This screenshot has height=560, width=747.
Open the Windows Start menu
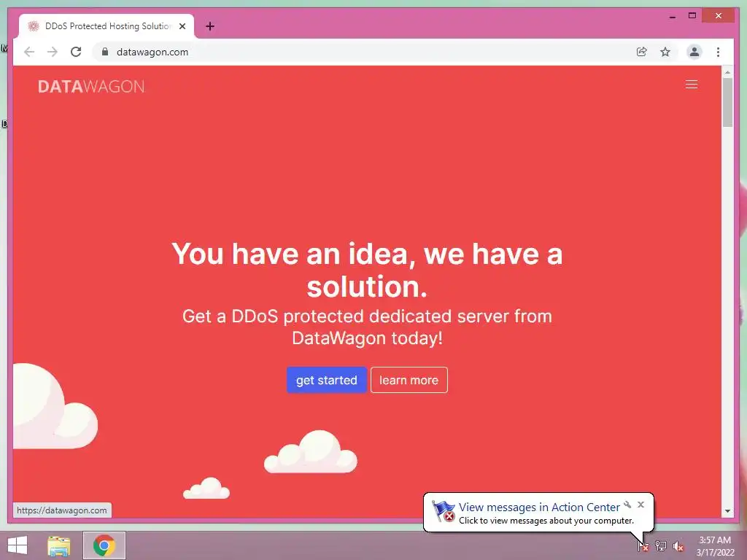click(18, 545)
